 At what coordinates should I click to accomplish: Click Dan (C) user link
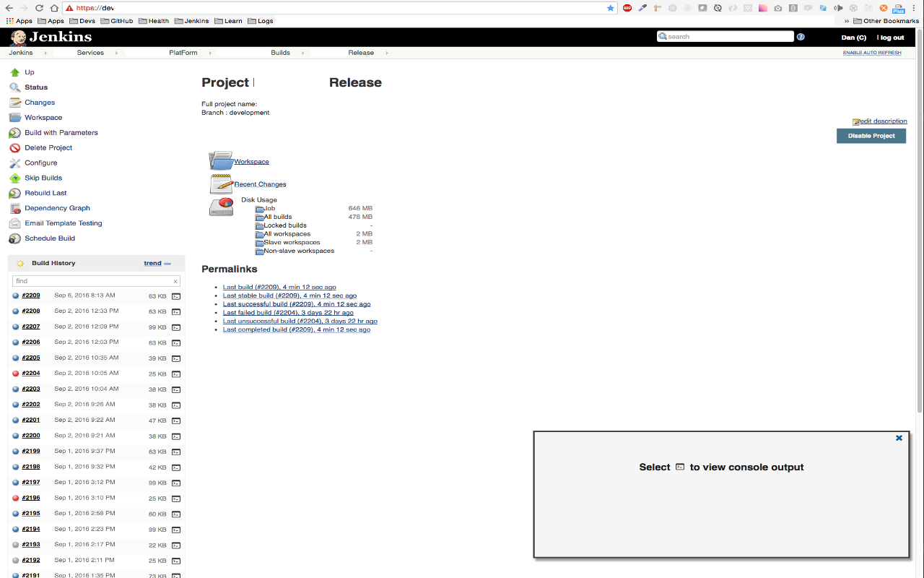(854, 38)
